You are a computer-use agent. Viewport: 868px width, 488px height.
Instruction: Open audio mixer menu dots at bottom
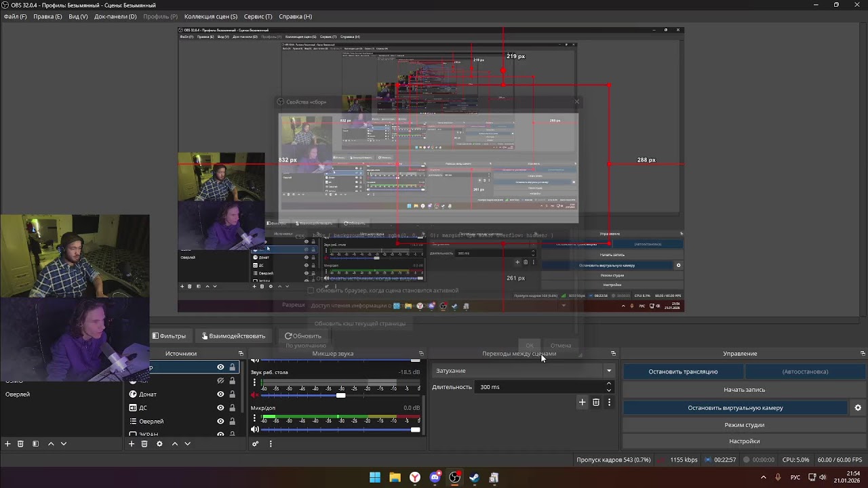pyautogui.click(x=271, y=444)
